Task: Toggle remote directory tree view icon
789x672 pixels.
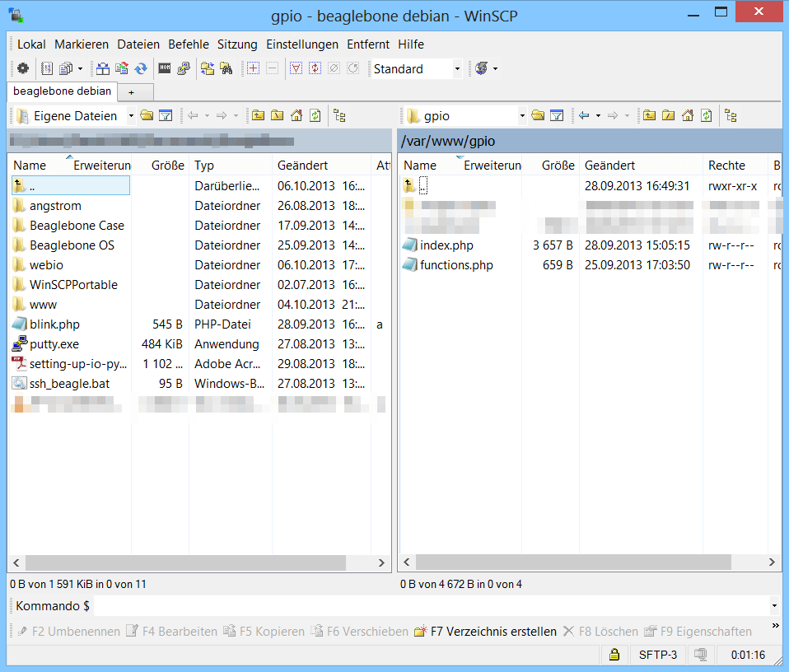Action: (x=731, y=115)
